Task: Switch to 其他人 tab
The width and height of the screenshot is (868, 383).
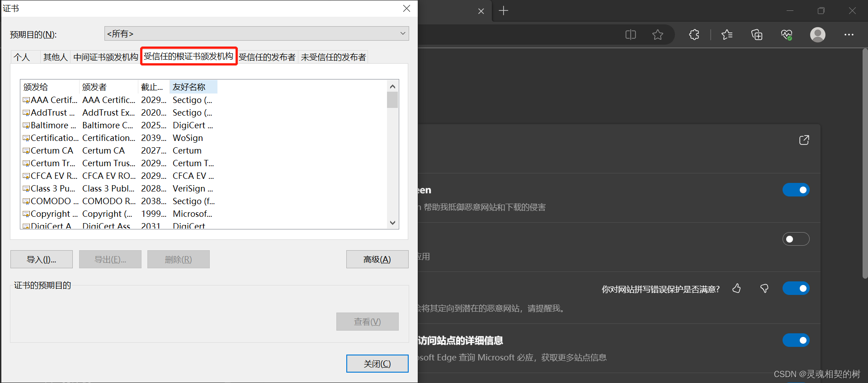Action: pyautogui.click(x=55, y=57)
